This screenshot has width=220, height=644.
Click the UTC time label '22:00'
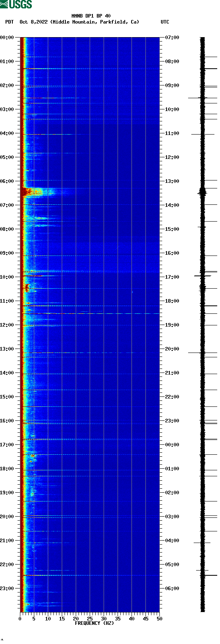[x=172, y=397]
